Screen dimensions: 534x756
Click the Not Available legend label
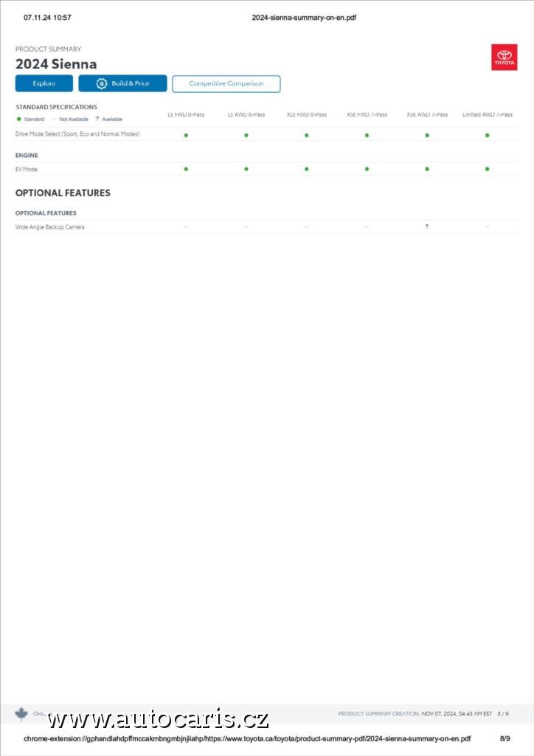pos(74,119)
